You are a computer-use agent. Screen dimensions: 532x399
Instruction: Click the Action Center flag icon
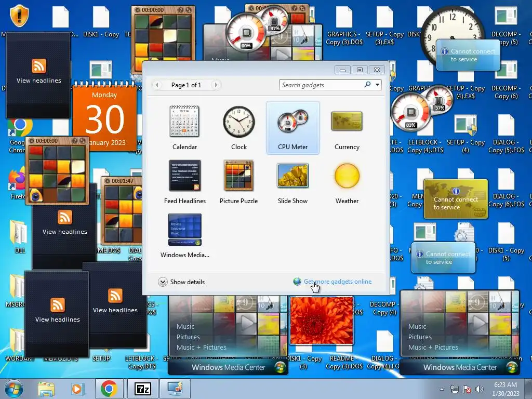pos(467,389)
